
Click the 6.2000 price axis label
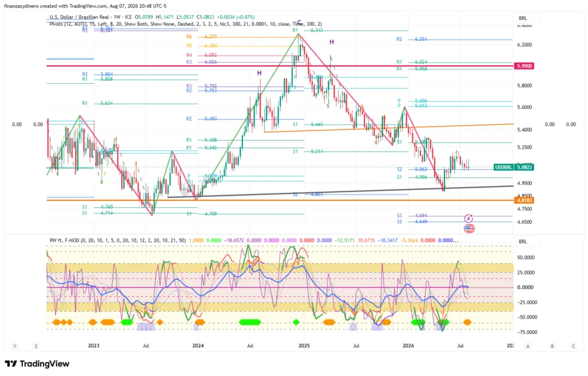click(524, 45)
